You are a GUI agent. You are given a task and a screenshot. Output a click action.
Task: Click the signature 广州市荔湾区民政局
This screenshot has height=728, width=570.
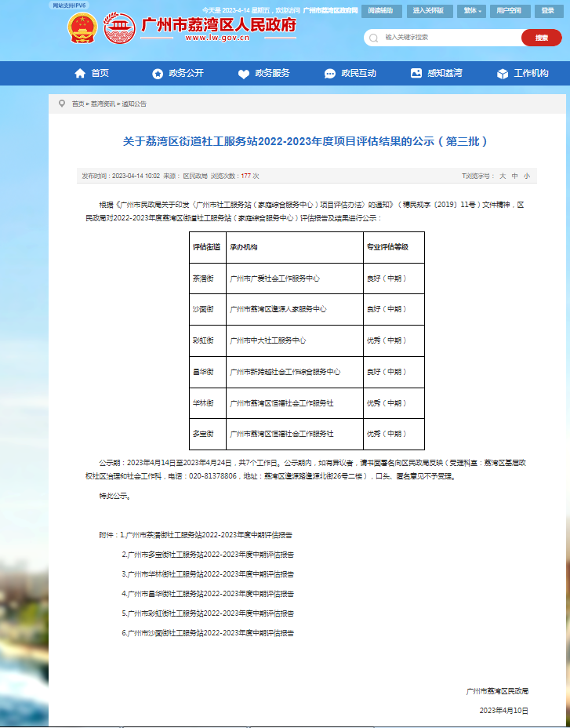(497, 691)
